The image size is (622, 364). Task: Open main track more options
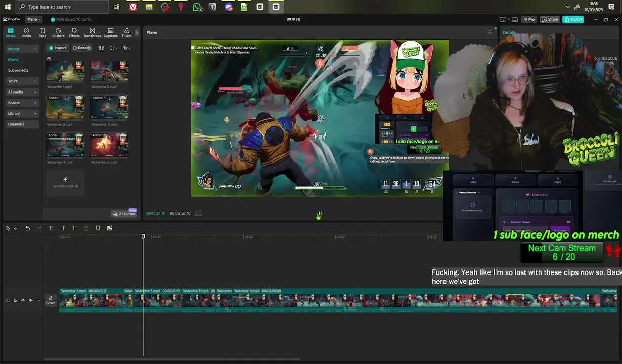coord(38,300)
